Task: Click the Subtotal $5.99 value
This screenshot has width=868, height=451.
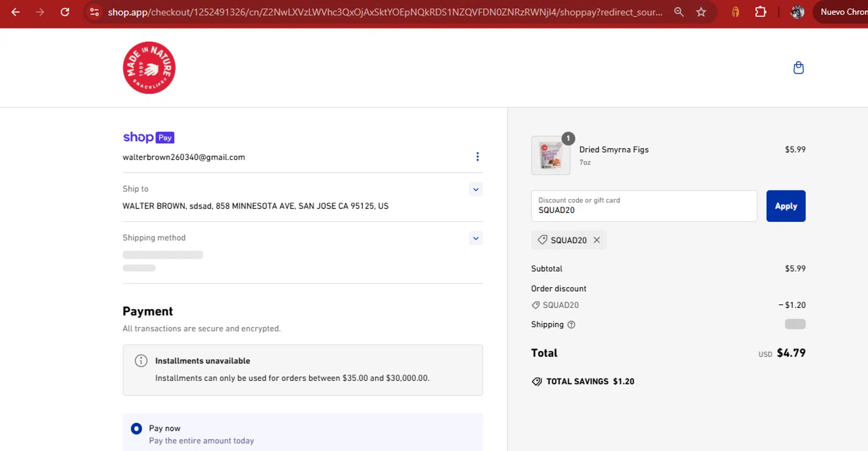Action: 795,269
